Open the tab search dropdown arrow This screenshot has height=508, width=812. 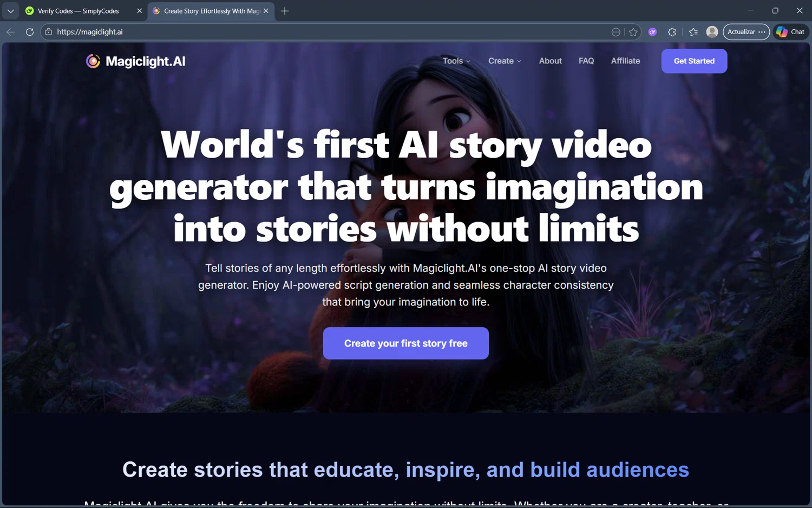10,11
